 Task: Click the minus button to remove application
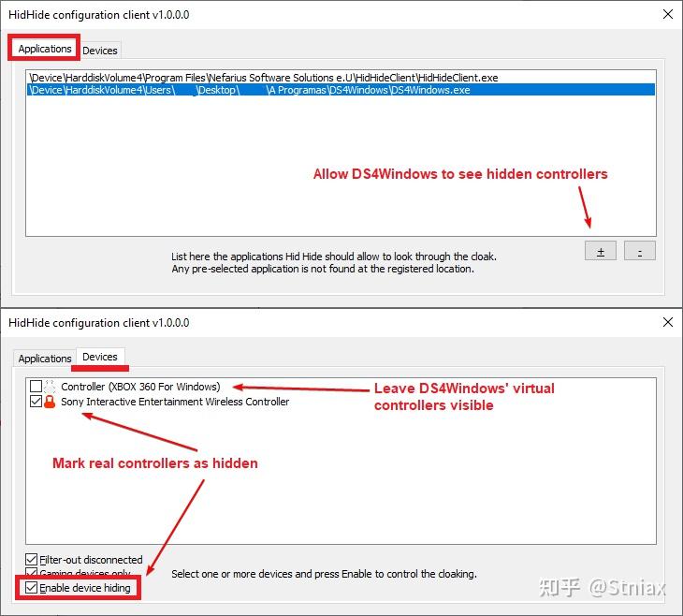639,251
